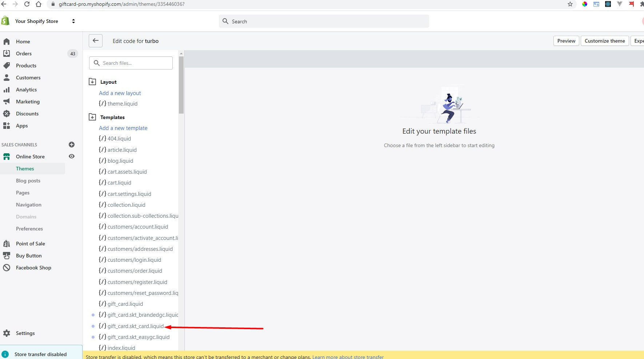644x359 pixels.
Task: Click the Shopify logo icon
Action: (x=5, y=21)
